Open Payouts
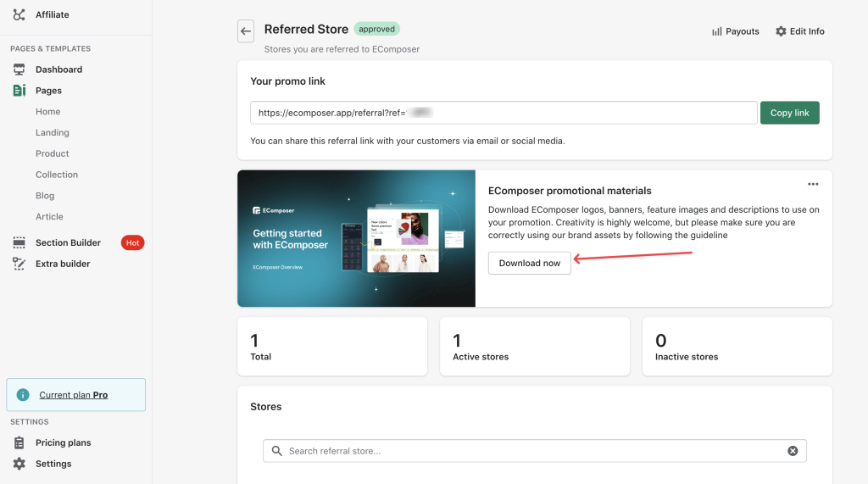This screenshot has width=868, height=484. 742,31
